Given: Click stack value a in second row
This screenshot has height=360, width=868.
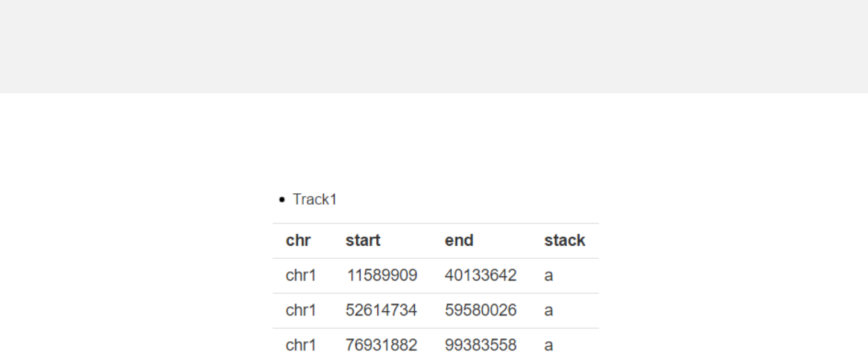Looking at the screenshot, I should 549,311.
